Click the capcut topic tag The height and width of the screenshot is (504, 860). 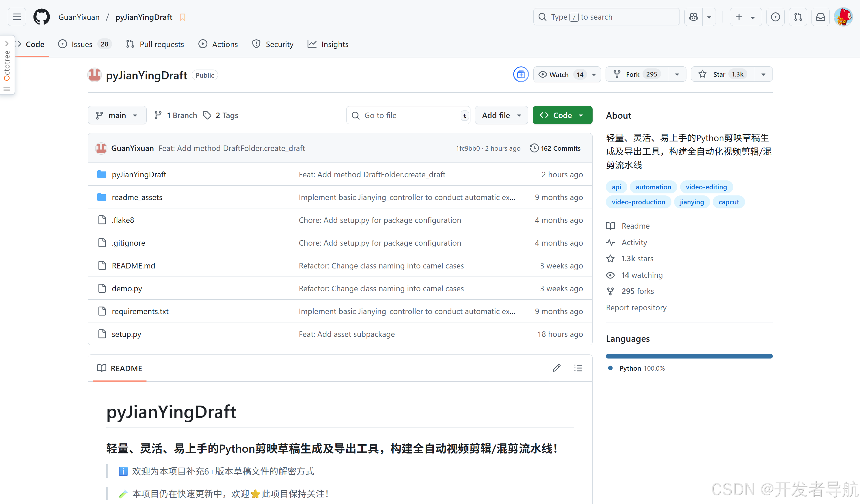[x=729, y=202]
